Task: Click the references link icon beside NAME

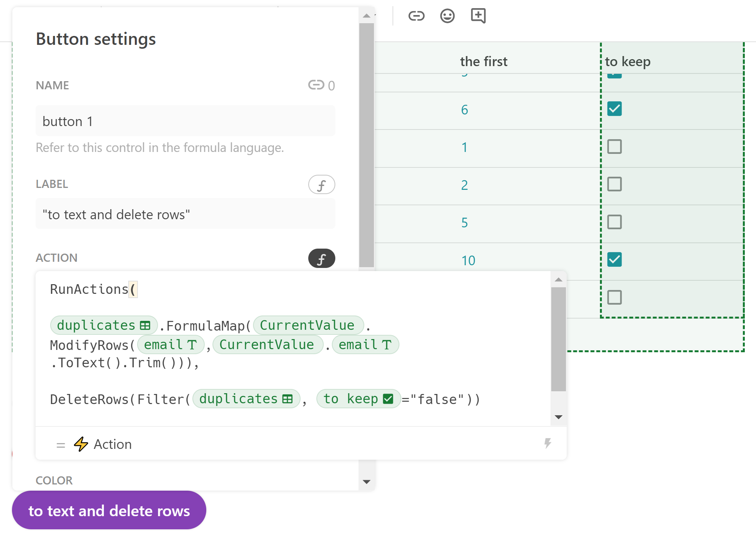Action: [316, 85]
